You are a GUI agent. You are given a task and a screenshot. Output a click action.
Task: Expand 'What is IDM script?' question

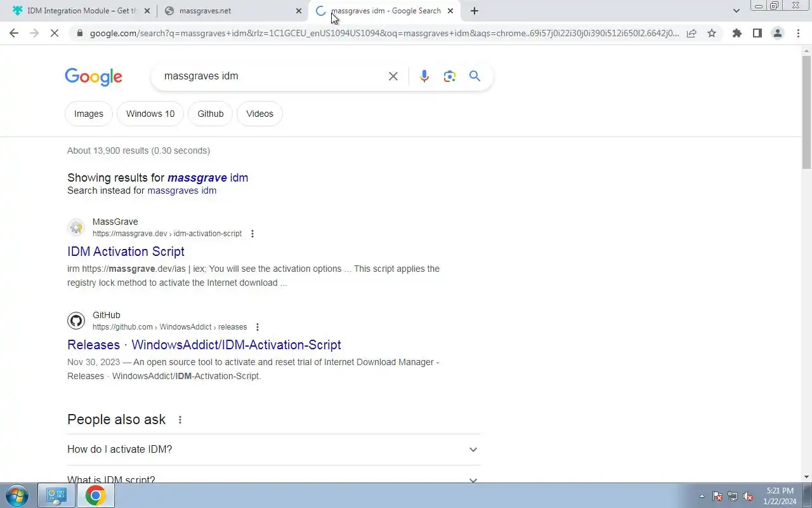(x=274, y=479)
